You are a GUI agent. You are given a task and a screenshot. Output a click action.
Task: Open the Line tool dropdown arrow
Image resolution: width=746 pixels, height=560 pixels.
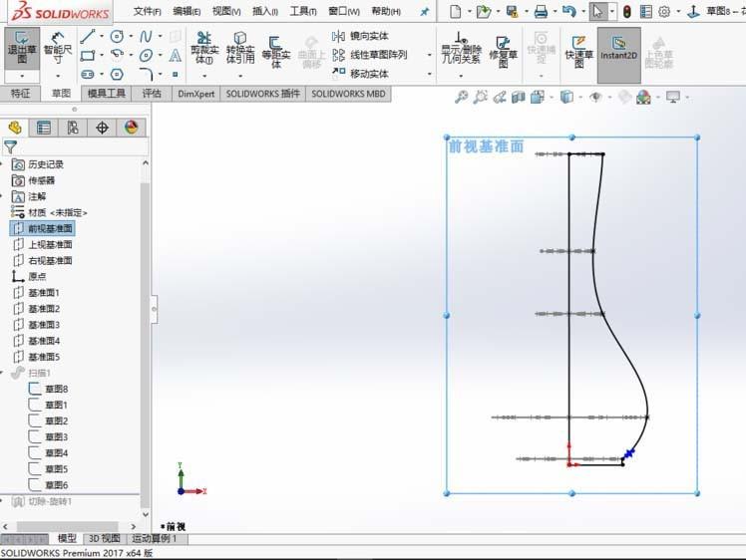point(102,36)
